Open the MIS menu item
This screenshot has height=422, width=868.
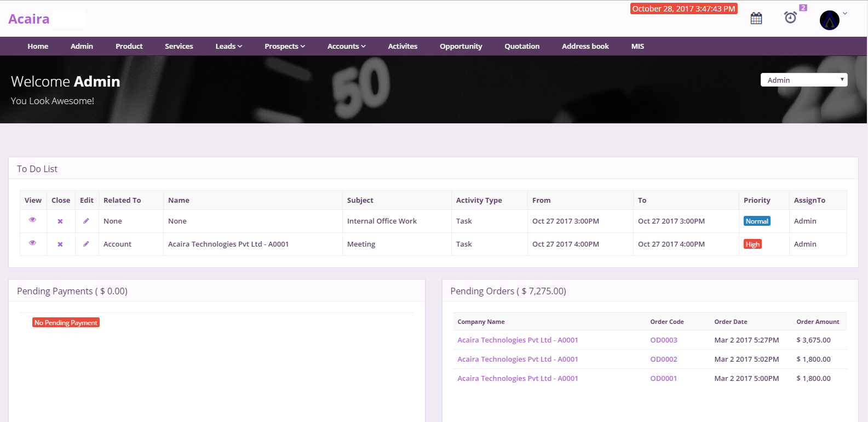pyautogui.click(x=637, y=47)
